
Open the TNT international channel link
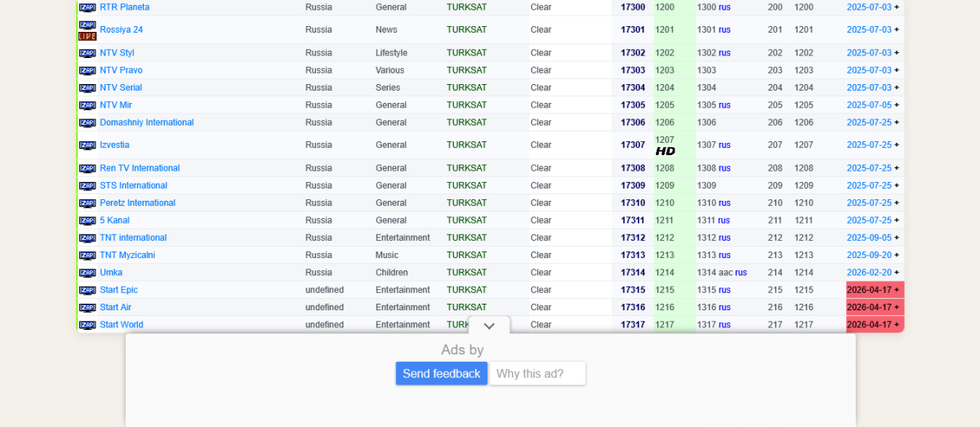tap(133, 238)
